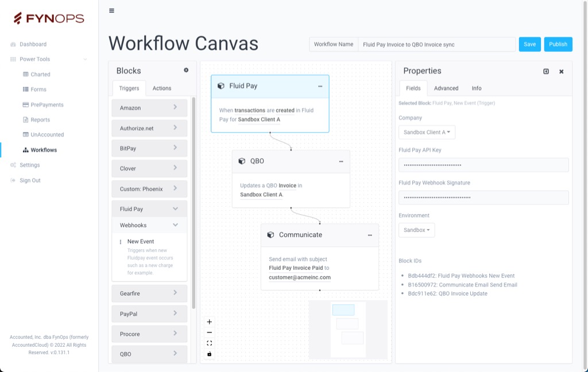Click the Settings gears icon

(13, 165)
